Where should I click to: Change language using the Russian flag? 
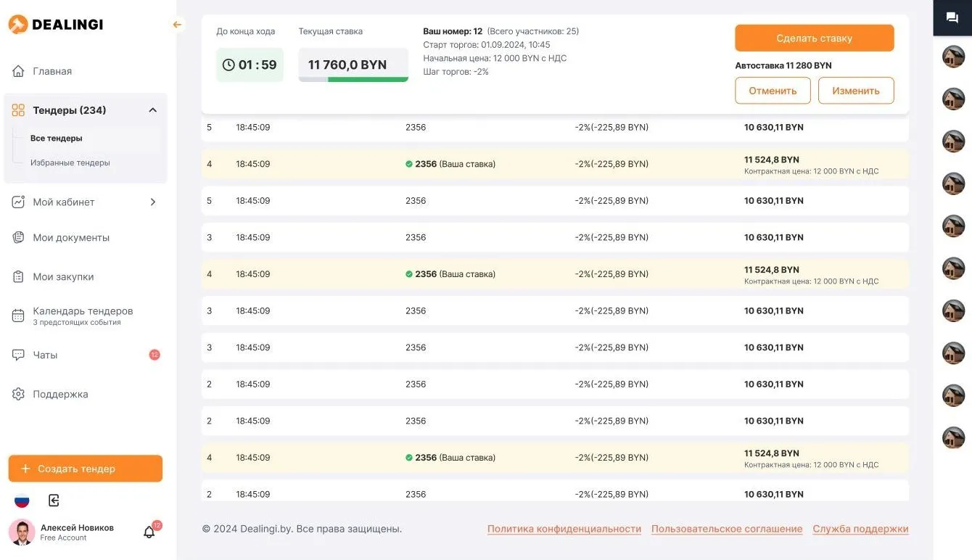point(22,501)
